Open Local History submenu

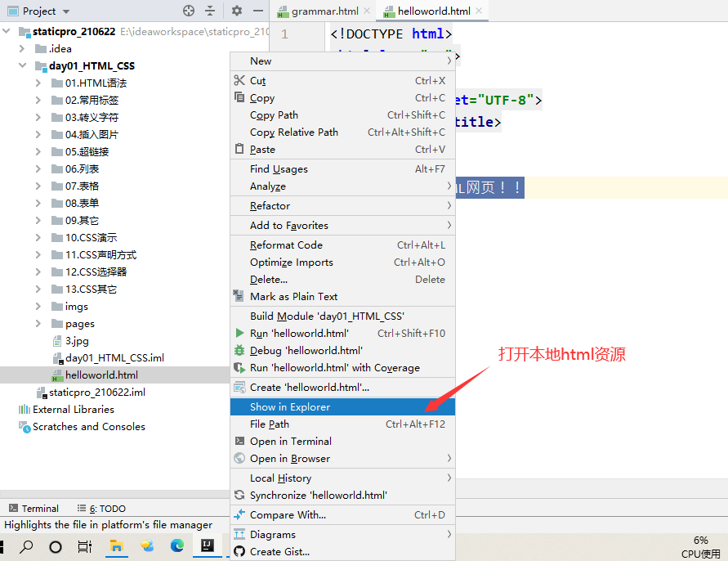coord(342,478)
